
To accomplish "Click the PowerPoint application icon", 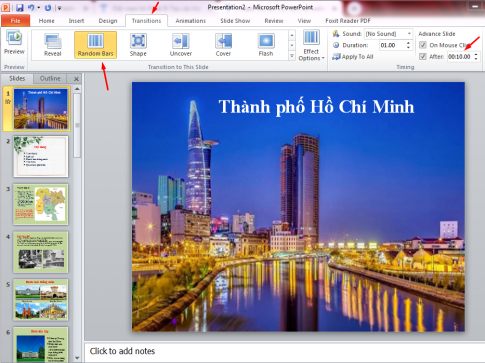I will coord(6,7).
